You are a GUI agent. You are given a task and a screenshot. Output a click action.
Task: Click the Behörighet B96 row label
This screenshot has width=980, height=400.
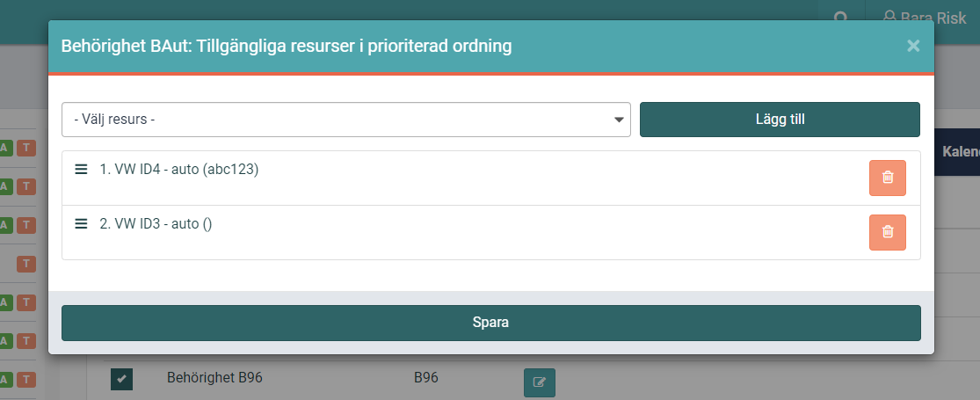[x=214, y=377]
